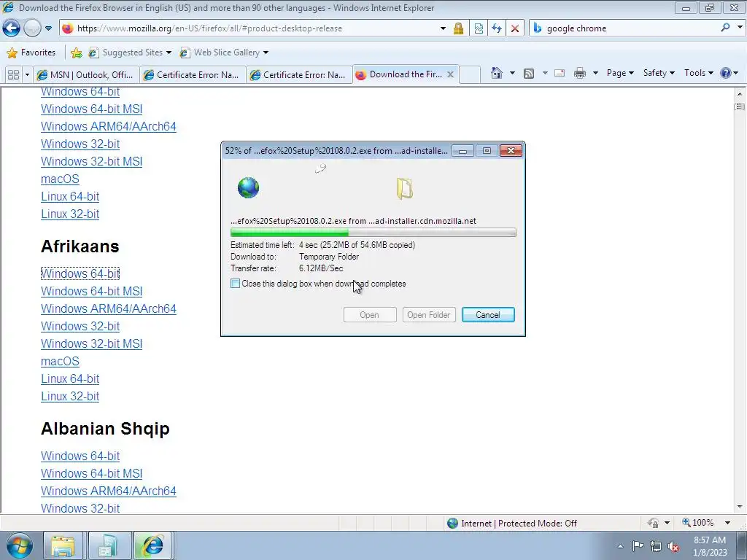Viewport: 747px width, 560px height.
Task: Click the address bar URL field
Action: coord(252,28)
